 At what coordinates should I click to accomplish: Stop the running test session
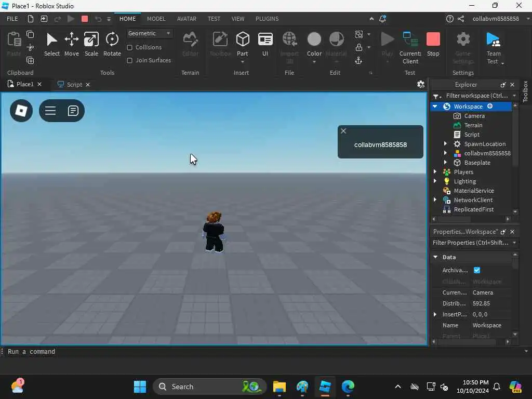click(x=433, y=44)
